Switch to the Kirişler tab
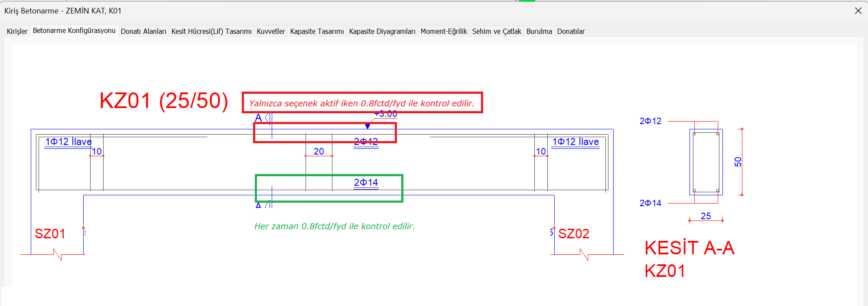The width and height of the screenshot is (868, 306). point(17,31)
